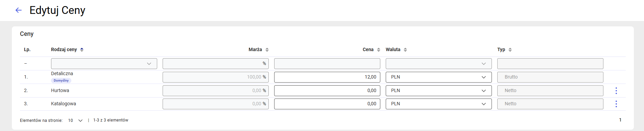Screen dimensions: 644x131
Task: Expand PLN currency dropdown in Katalogowa row
Action: click(439, 104)
